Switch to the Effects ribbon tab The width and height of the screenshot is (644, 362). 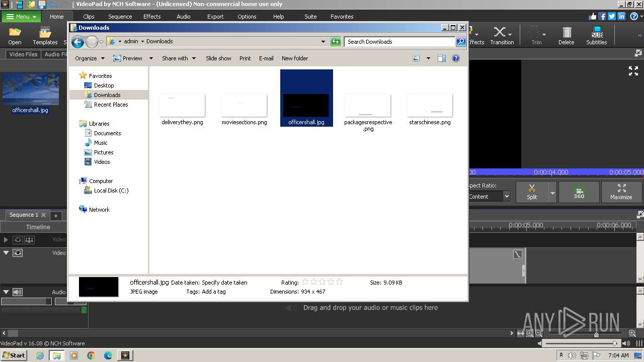click(x=152, y=17)
